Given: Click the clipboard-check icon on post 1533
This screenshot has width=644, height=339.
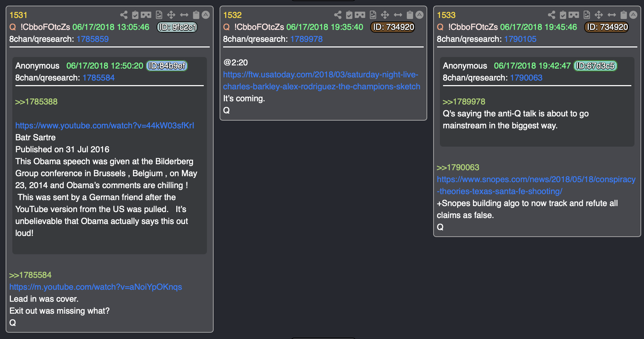Looking at the screenshot, I should click(563, 15).
